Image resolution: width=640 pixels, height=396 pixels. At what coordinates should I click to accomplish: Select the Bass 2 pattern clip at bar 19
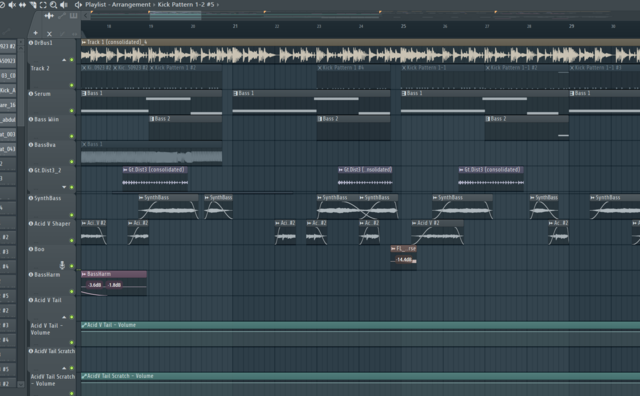tap(185, 128)
